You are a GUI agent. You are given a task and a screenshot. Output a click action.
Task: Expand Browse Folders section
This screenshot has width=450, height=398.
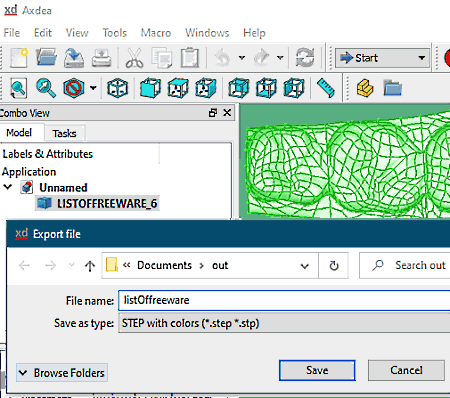(x=62, y=372)
